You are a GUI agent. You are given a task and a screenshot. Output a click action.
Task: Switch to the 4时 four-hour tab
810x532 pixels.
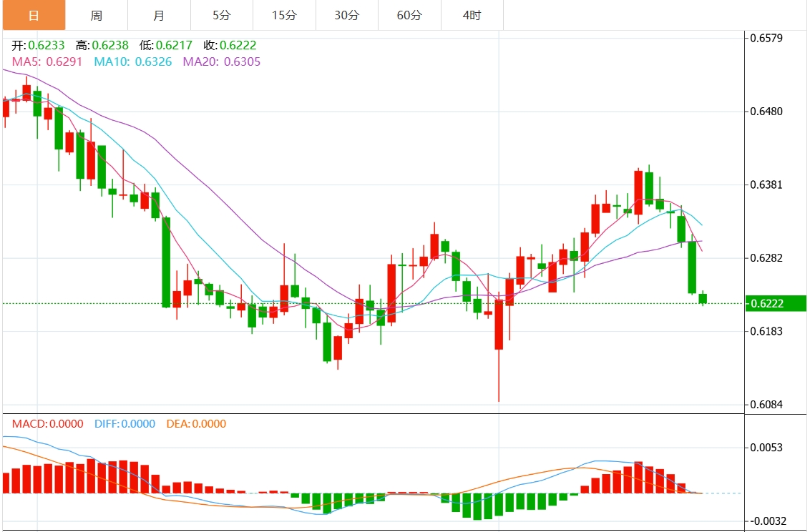472,16
